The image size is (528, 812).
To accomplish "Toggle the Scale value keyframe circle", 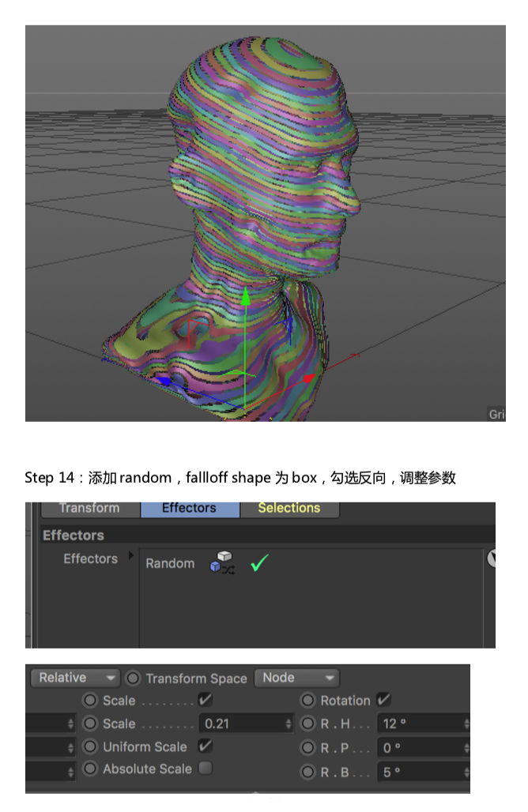I will click(90, 724).
